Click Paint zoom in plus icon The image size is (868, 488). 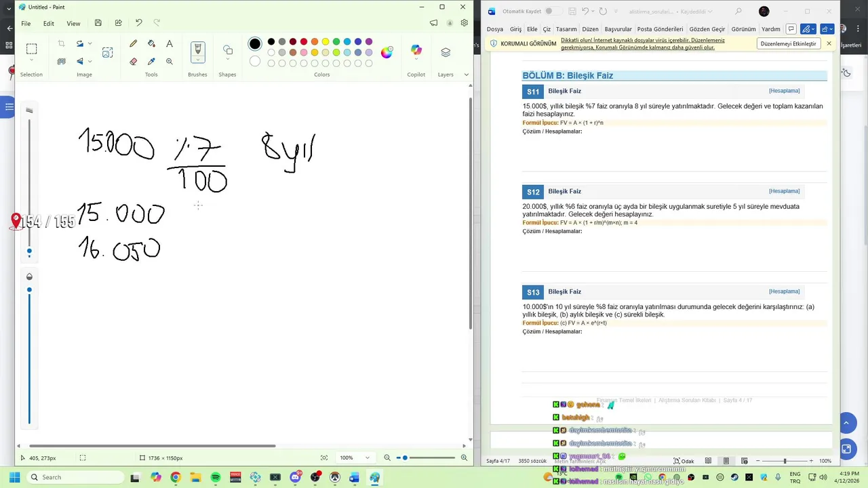point(464,457)
